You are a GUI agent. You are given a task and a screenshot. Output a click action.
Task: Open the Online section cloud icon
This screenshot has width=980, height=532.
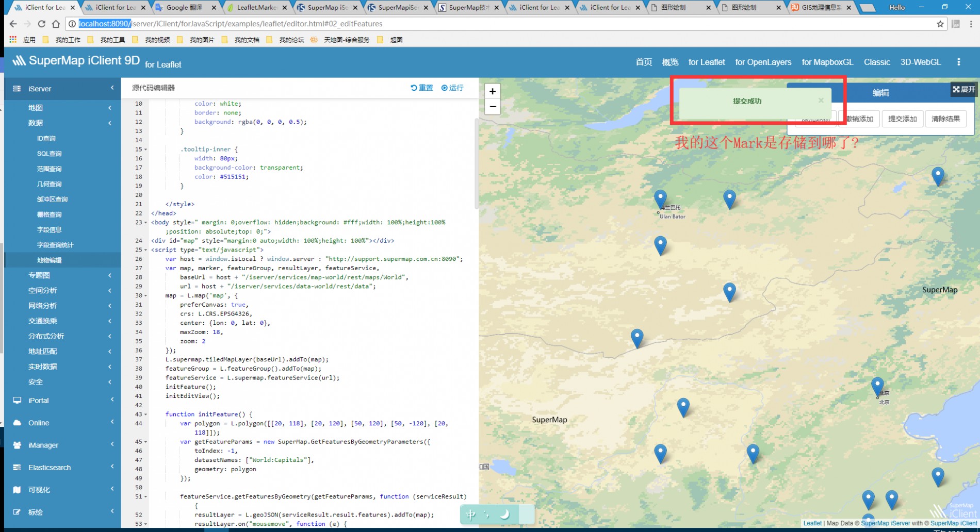[x=17, y=423]
